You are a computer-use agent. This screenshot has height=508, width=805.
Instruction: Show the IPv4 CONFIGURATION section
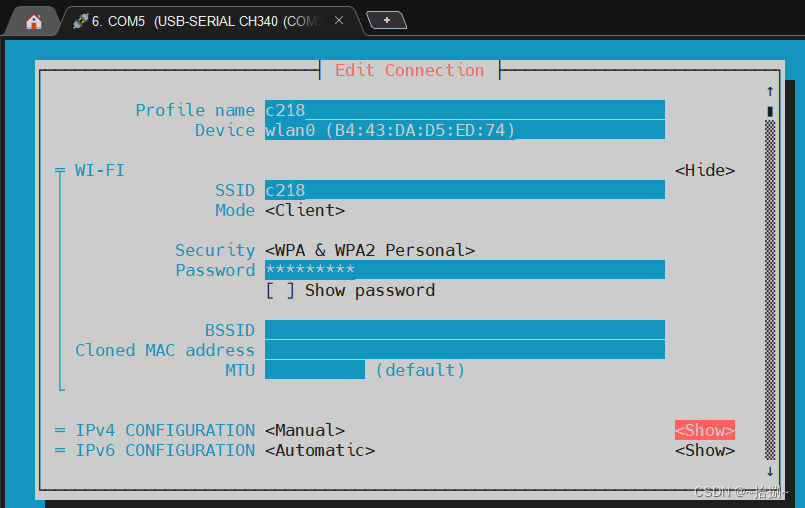(x=704, y=430)
